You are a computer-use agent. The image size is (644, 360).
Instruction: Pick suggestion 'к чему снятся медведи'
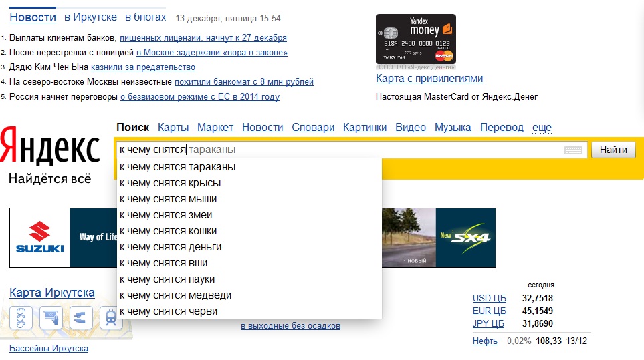175,295
